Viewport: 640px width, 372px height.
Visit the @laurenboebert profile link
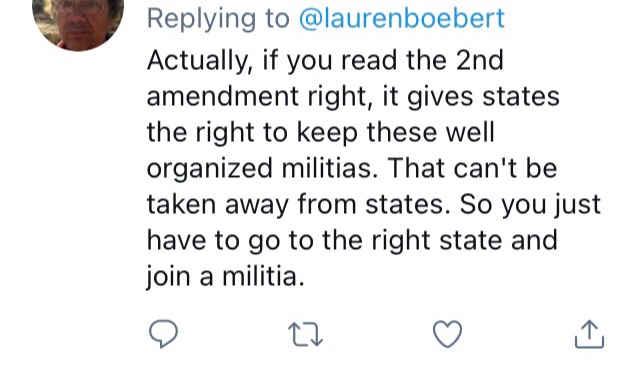point(402,18)
